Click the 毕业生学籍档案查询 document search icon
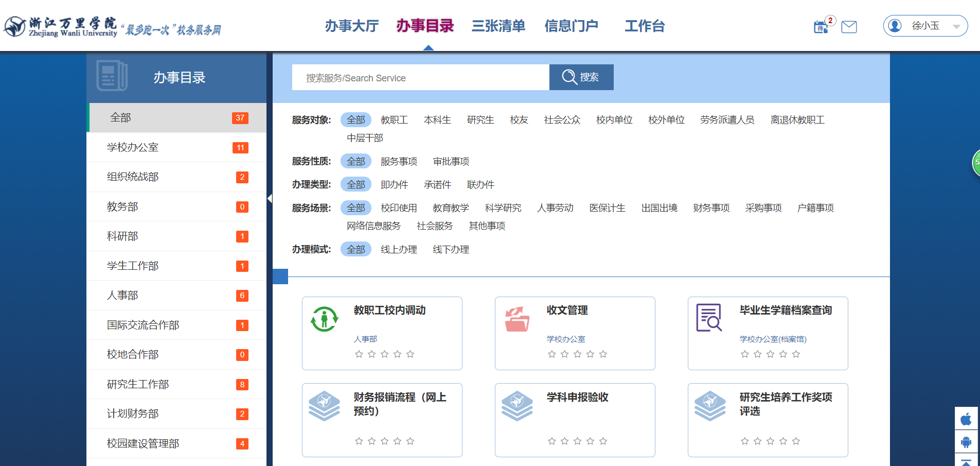The image size is (980, 466). click(x=709, y=318)
